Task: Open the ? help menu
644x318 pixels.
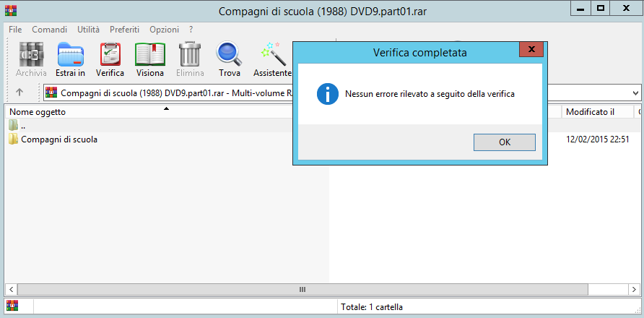Action: click(191, 30)
